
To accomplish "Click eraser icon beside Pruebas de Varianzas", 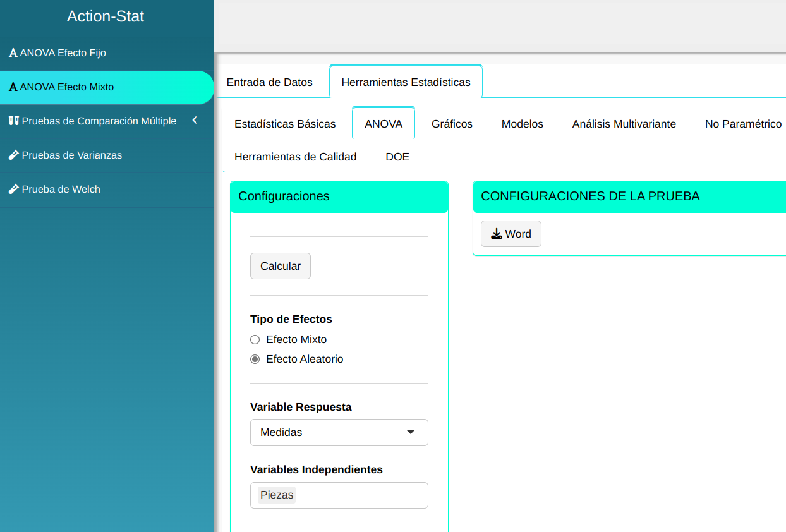I will pos(13,155).
